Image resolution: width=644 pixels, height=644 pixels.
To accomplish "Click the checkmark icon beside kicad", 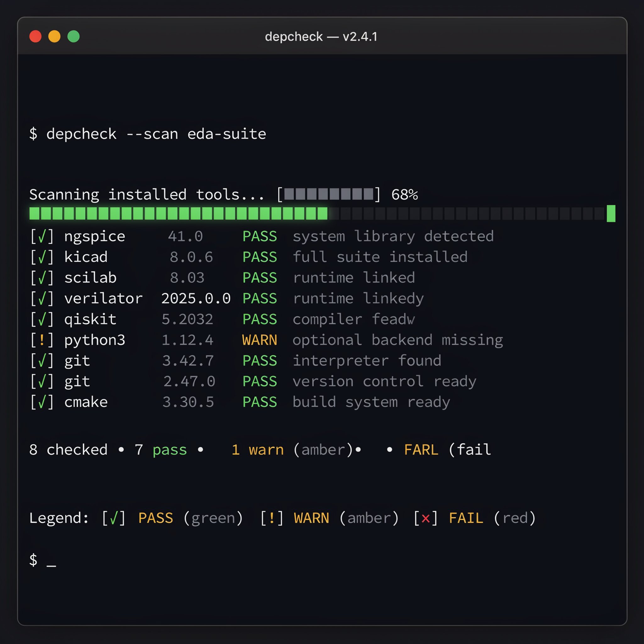I will pos(42,257).
